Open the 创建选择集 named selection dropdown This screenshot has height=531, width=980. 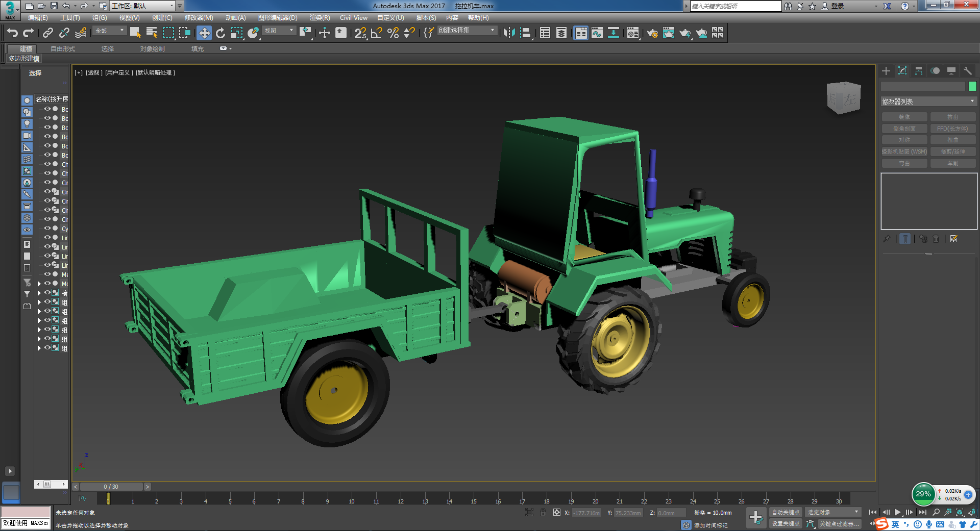coord(467,31)
